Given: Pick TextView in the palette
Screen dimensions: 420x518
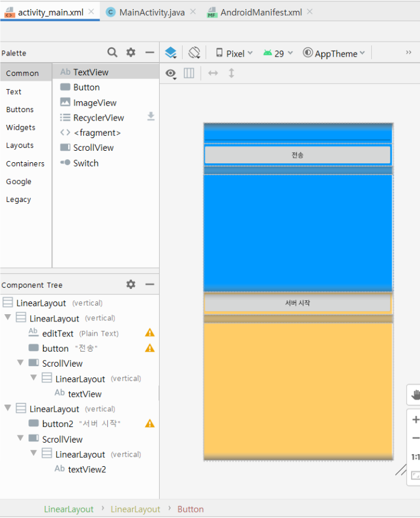Looking at the screenshot, I should (105, 72).
